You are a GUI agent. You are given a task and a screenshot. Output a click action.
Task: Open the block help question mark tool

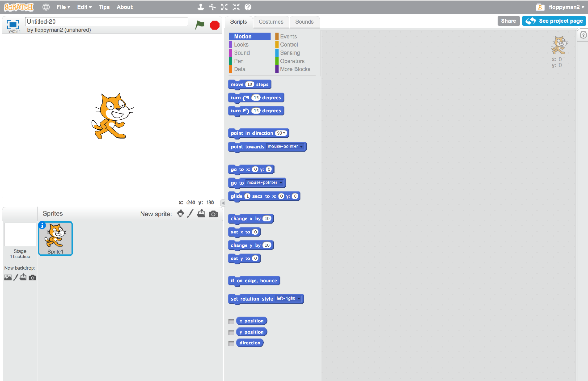point(248,7)
